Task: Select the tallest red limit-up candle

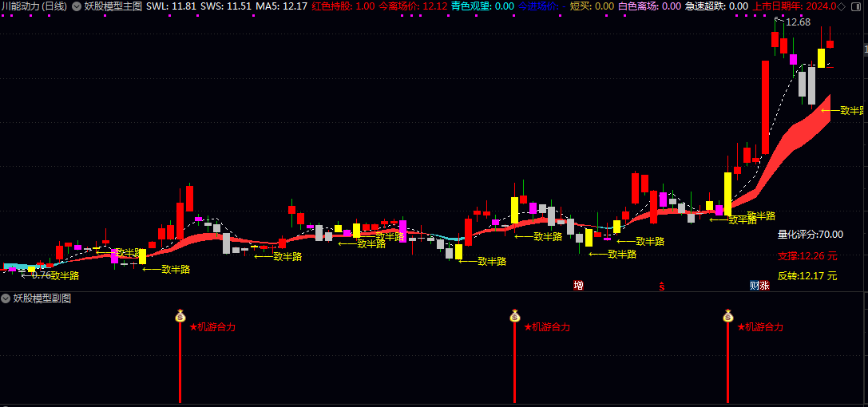Action: coord(765,107)
